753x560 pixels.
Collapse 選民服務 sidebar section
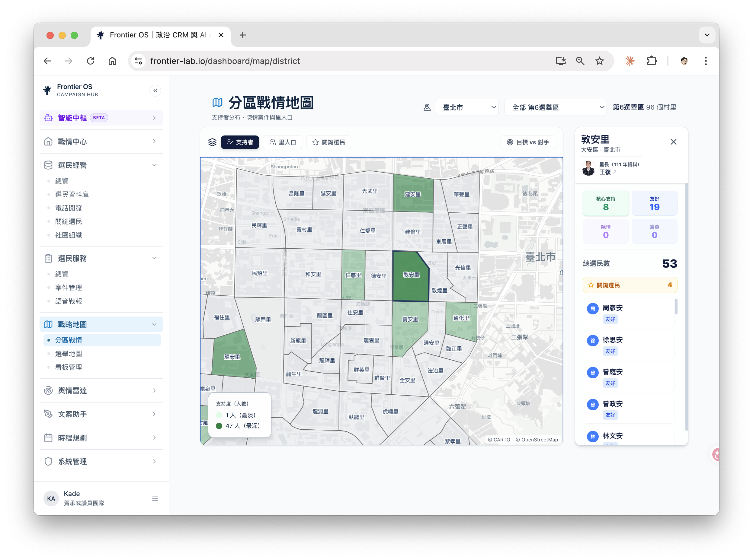click(x=101, y=258)
